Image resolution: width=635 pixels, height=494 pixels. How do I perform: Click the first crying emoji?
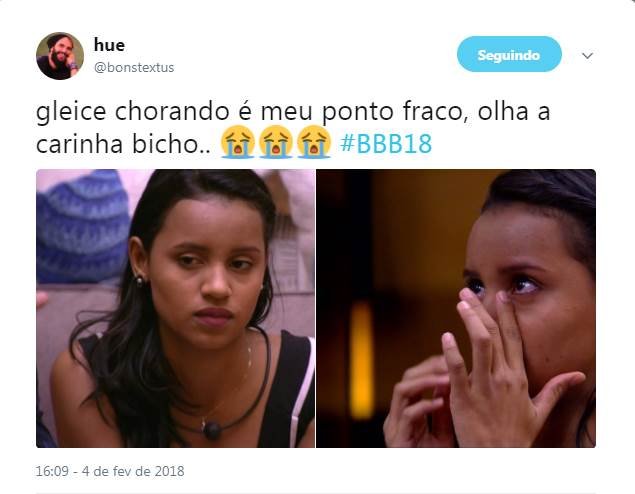pos(238,142)
